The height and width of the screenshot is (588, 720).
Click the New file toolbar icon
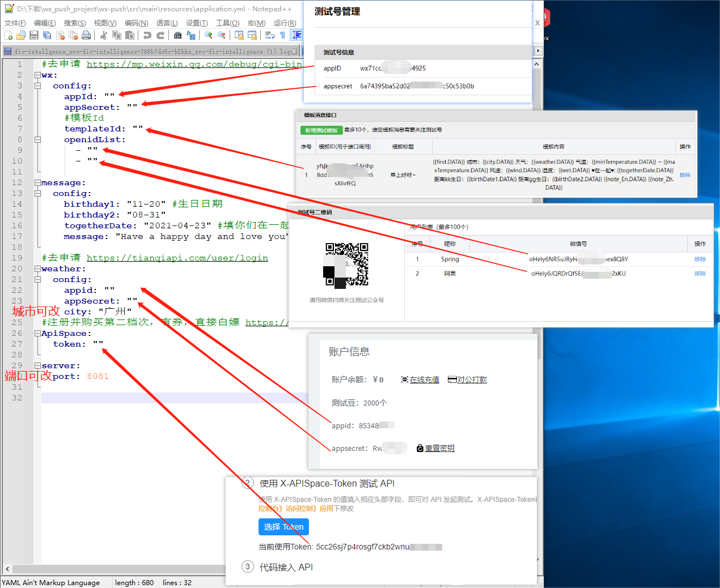pyautogui.click(x=8, y=35)
